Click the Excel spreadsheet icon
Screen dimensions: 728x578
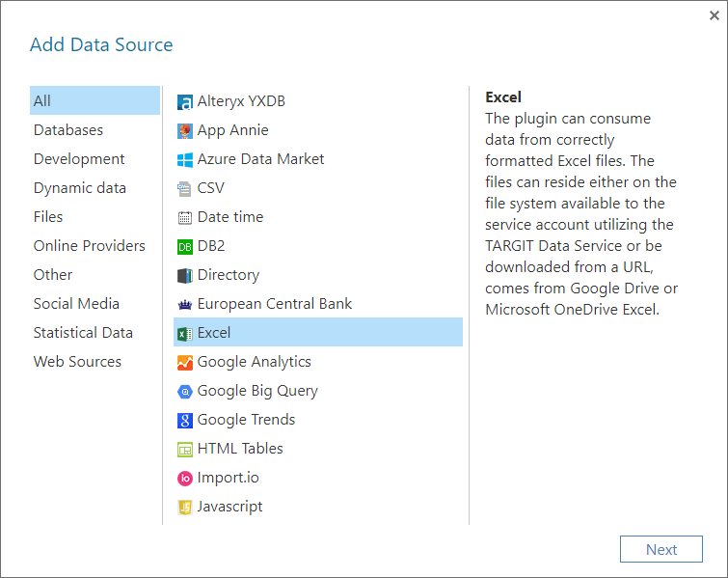(x=185, y=334)
